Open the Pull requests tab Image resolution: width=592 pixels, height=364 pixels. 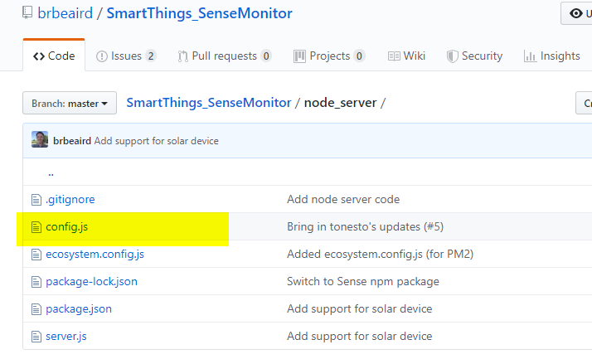pos(224,56)
